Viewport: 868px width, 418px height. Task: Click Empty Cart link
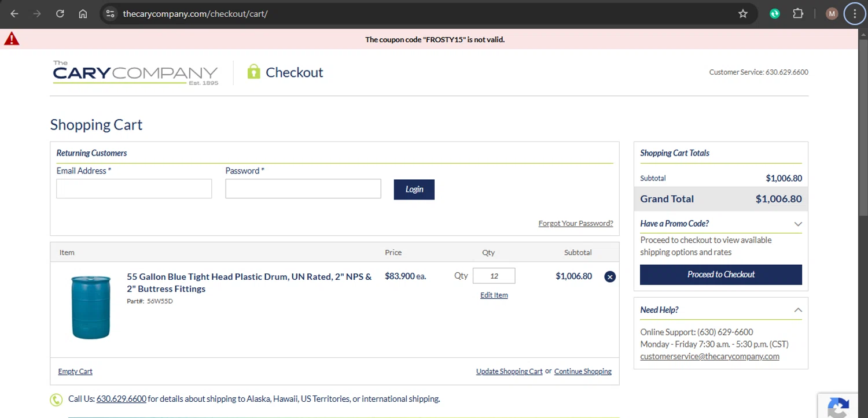point(75,371)
